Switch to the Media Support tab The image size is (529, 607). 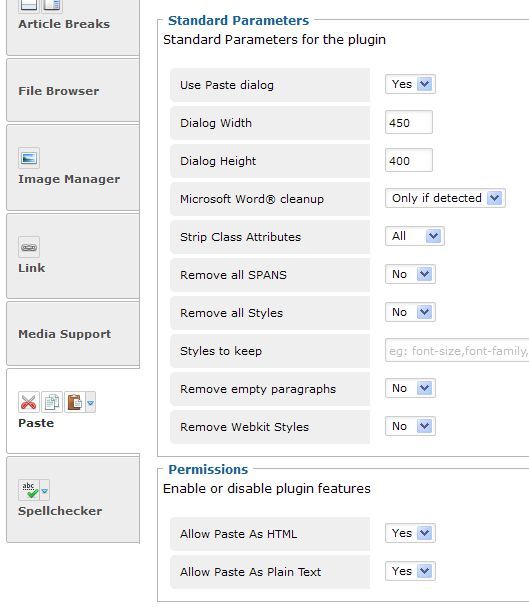pos(73,334)
